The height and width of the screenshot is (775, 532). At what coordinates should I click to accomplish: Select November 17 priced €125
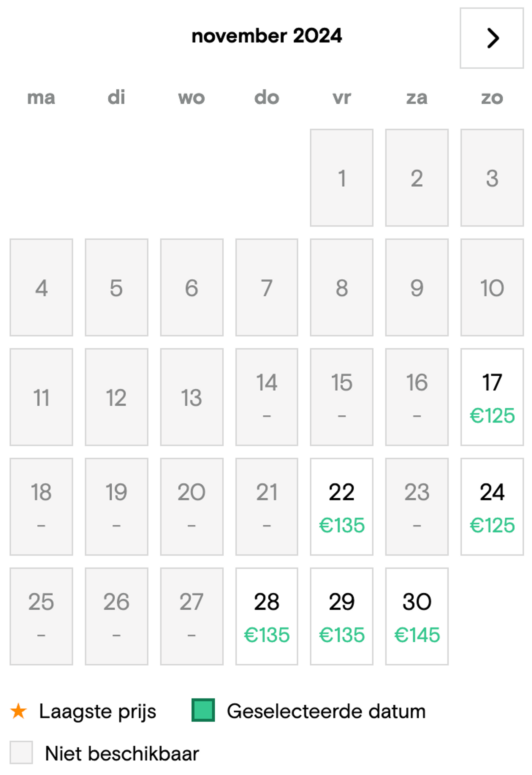492,397
